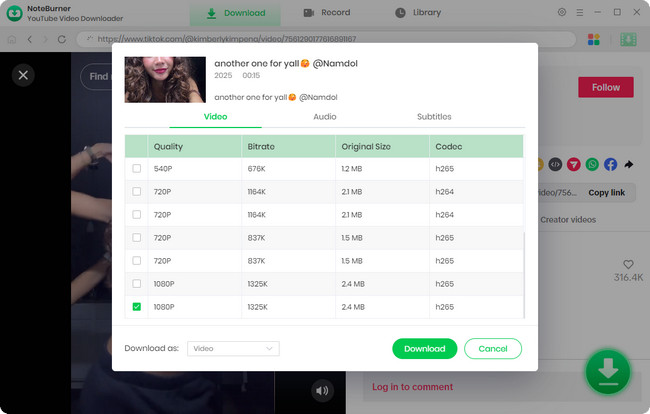Open the colorful sites grid icon

coord(594,39)
